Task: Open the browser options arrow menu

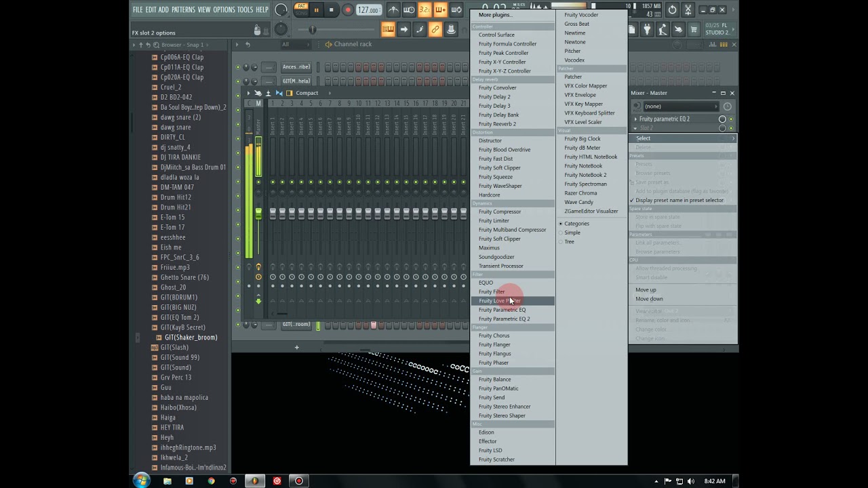Action: [x=134, y=44]
